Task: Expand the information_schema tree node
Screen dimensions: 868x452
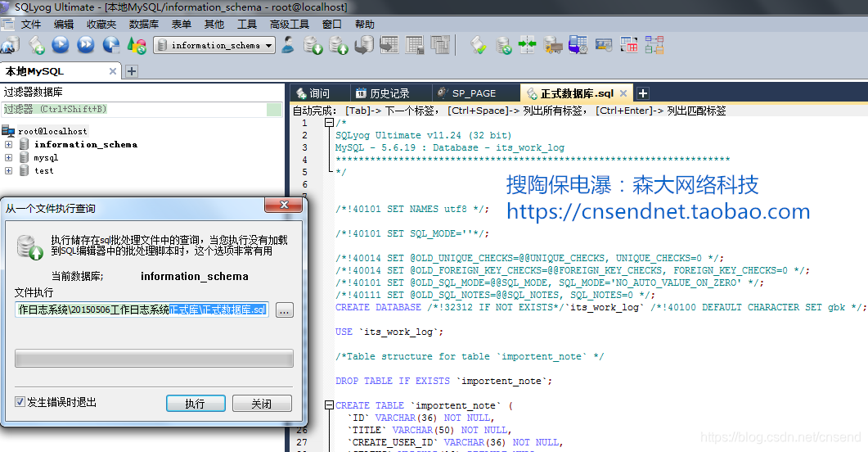Action: pos(8,145)
